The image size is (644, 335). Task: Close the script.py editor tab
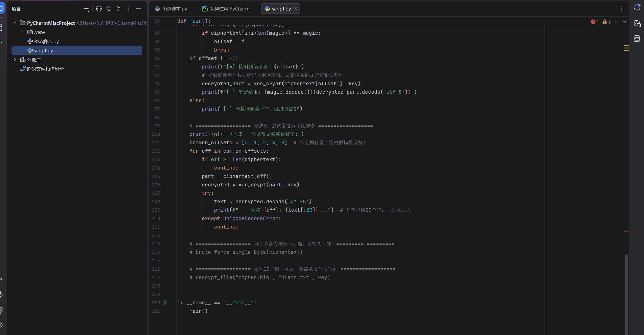tap(296, 9)
